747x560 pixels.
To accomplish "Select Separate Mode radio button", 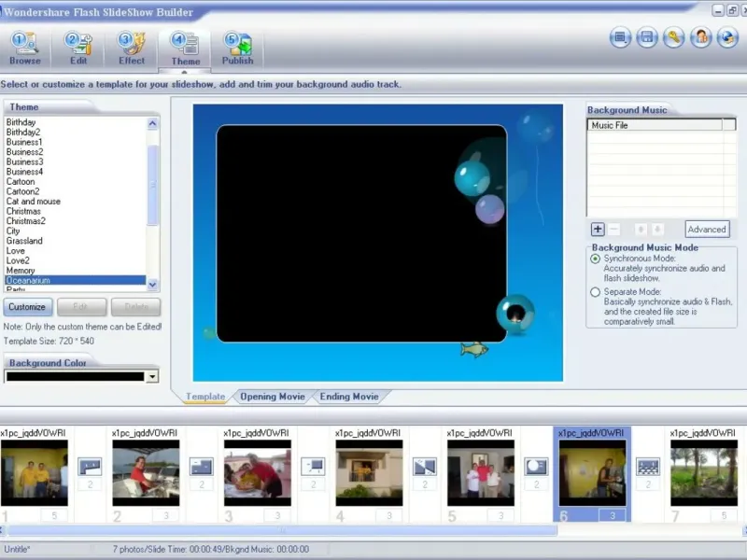I will point(596,292).
